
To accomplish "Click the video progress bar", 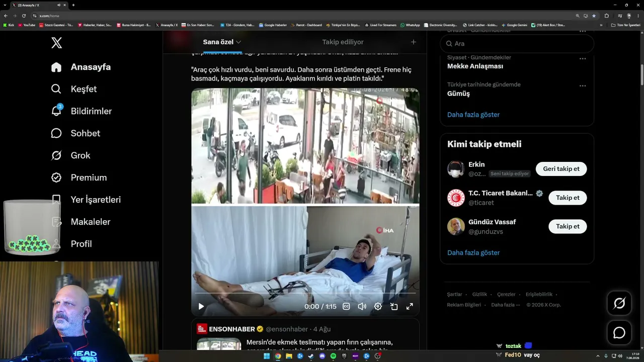I will coord(305,293).
